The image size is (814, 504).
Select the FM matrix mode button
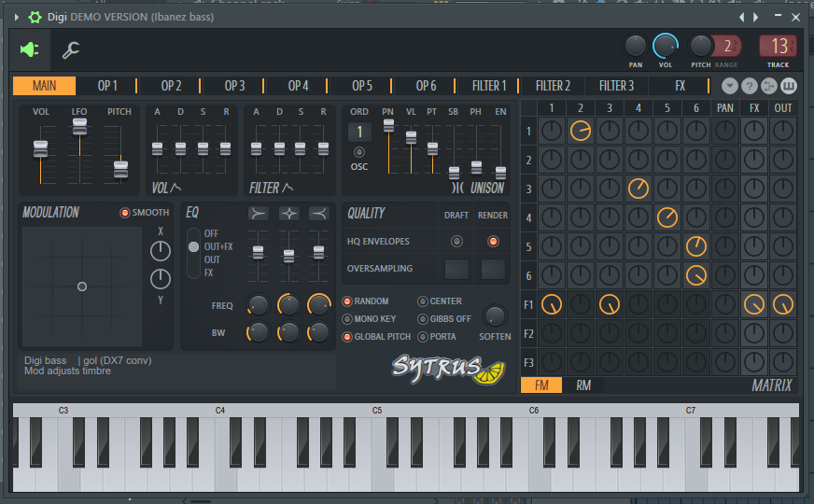541,385
